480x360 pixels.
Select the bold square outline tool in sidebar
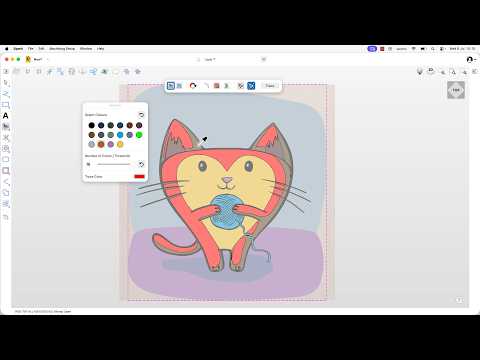click(x=6, y=171)
